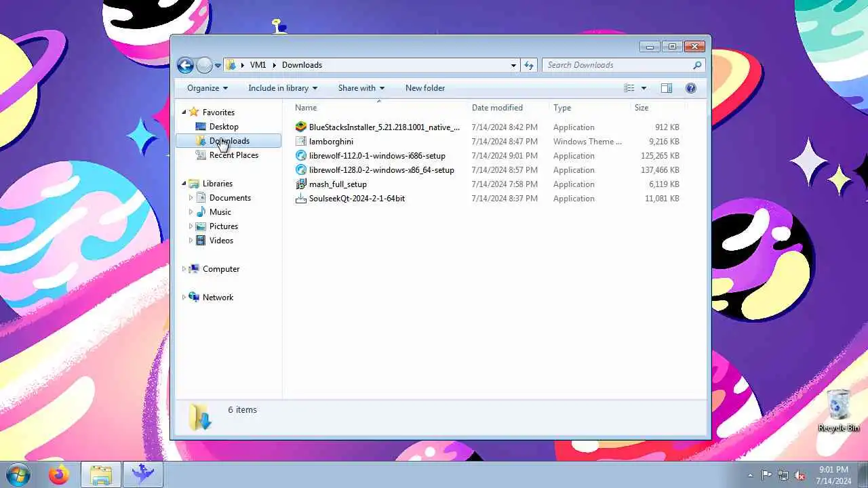Expand the Music library

tap(191, 212)
